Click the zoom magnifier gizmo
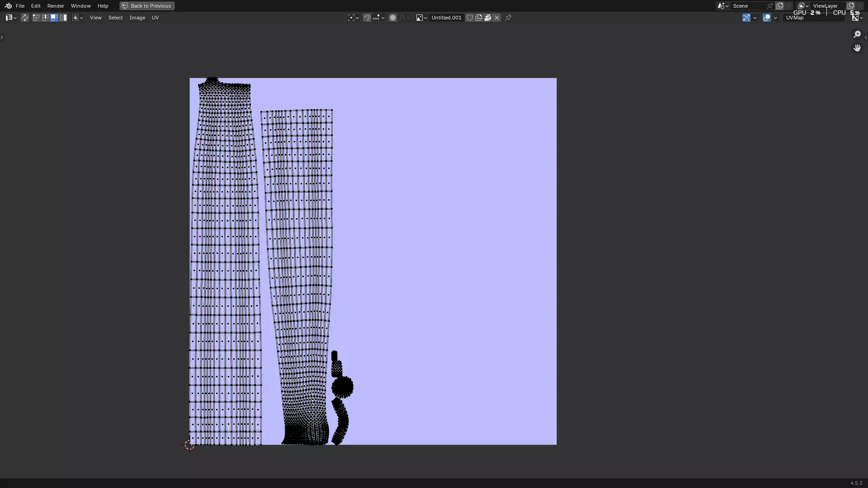The width and height of the screenshot is (868, 488). click(857, 34)
